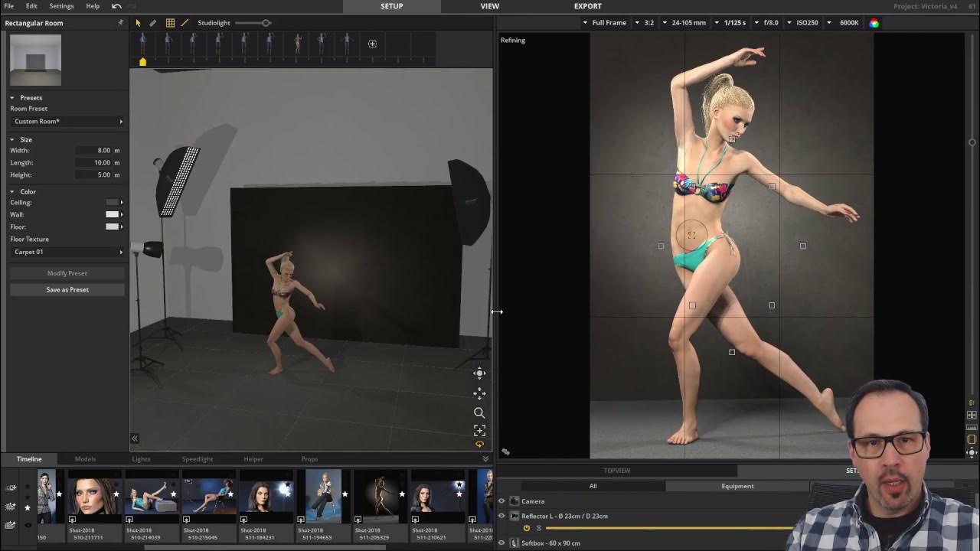Select the All filter button

pos(593,486)
